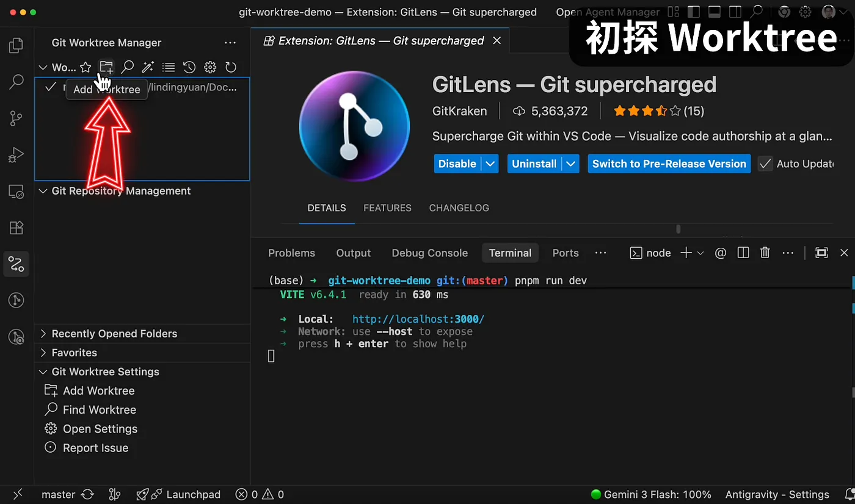The height and width of the screenshot is (504, 855).
Task: Click the star favorite icon in worktree toolbar
Action: point(85,67)
